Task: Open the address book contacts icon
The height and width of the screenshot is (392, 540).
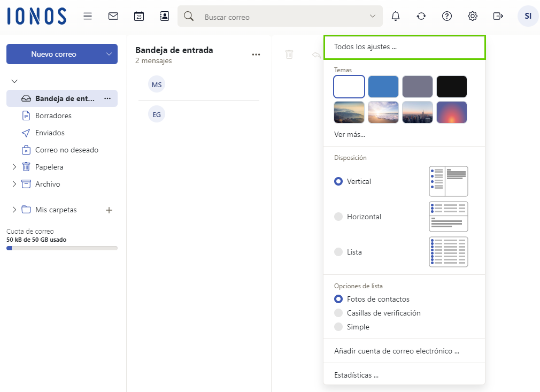Action: 165,16
